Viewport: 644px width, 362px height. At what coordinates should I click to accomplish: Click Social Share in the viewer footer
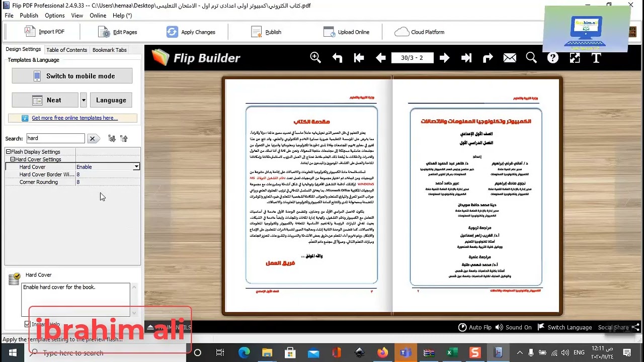coord(619,327)
